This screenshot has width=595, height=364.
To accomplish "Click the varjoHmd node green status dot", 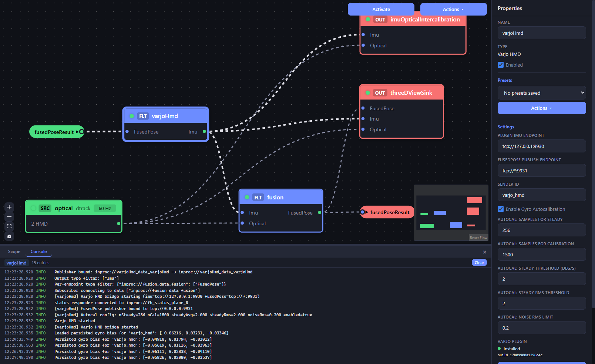I will pos(132,116).
